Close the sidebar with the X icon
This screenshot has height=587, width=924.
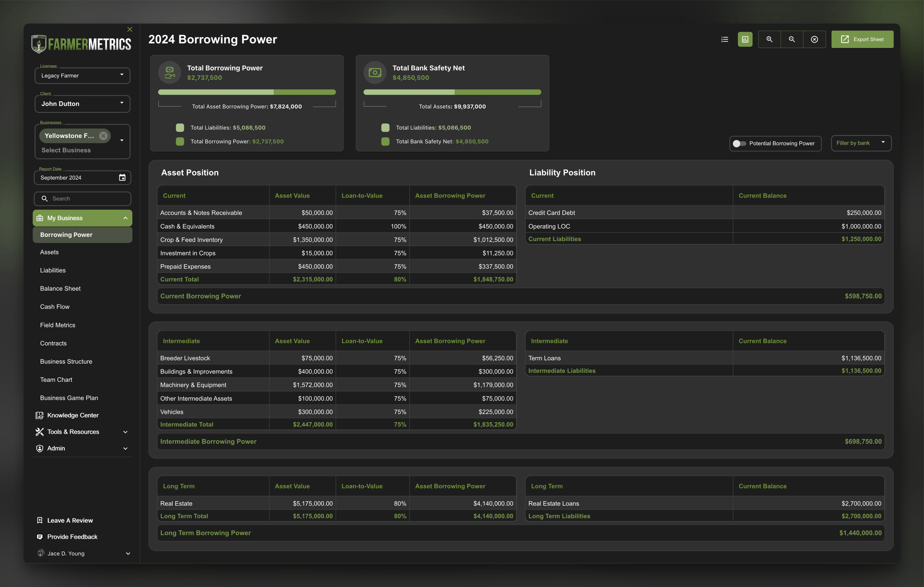click(x=130, y=29)
